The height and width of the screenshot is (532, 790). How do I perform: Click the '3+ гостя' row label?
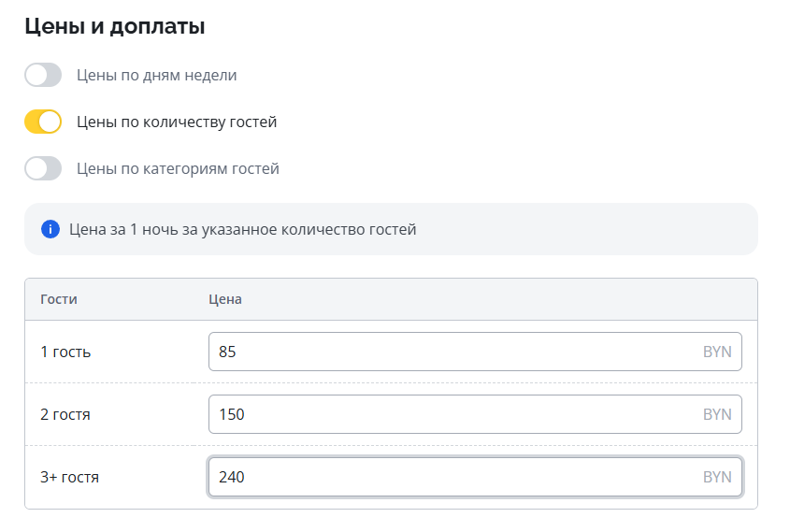[x=70, y=477]
